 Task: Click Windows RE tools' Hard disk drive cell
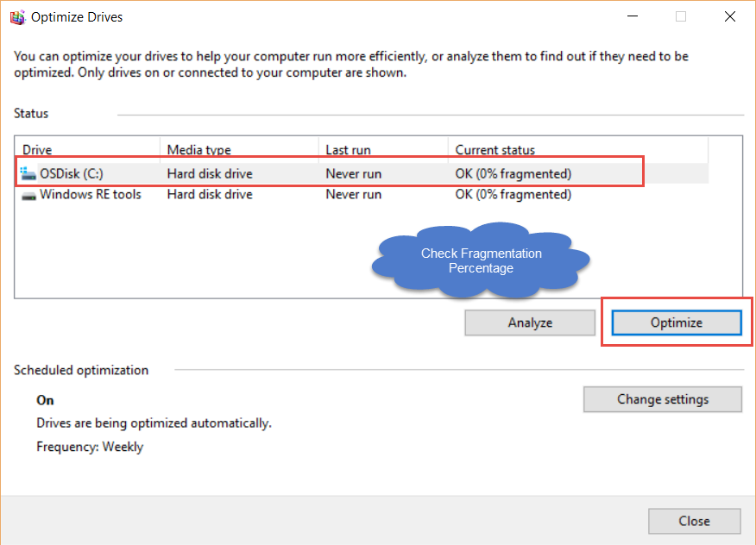tap(210, 194)
